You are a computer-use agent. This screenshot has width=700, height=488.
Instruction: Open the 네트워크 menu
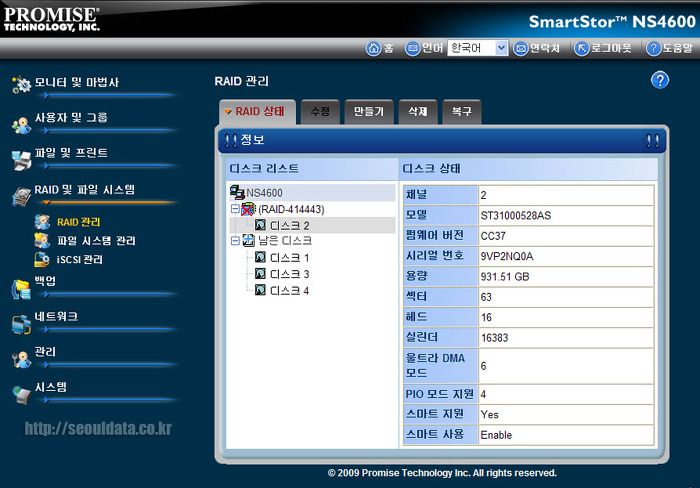tap(56, 317)
